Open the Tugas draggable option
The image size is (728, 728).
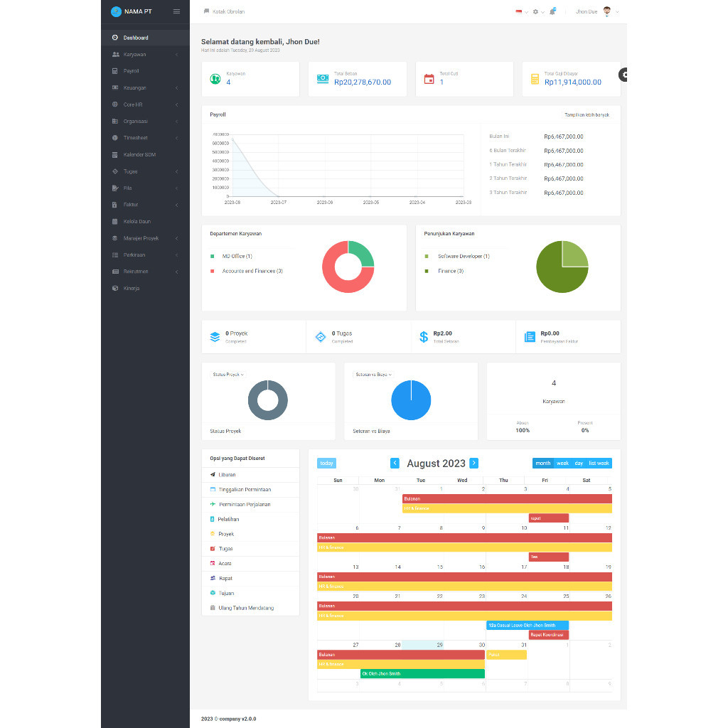tap(250, 549)
